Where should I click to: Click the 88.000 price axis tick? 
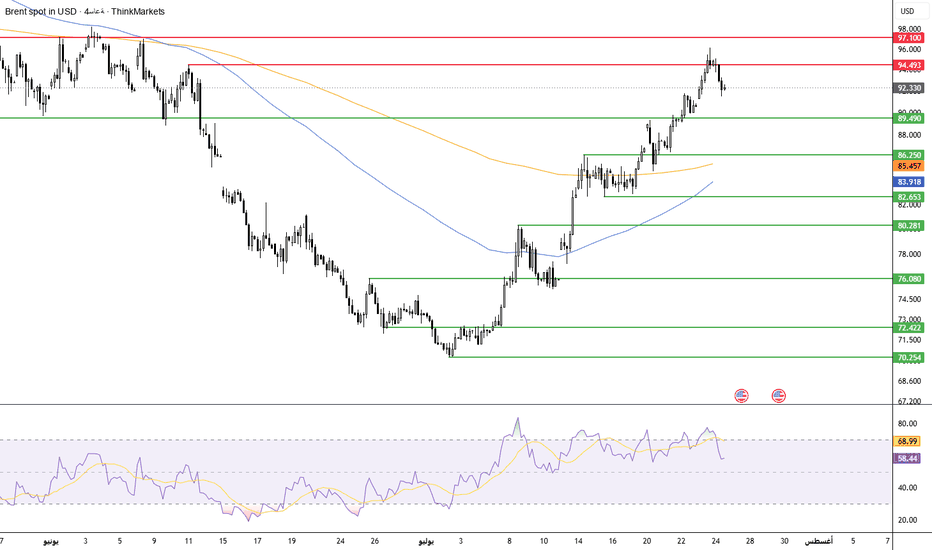pos(909,135)
